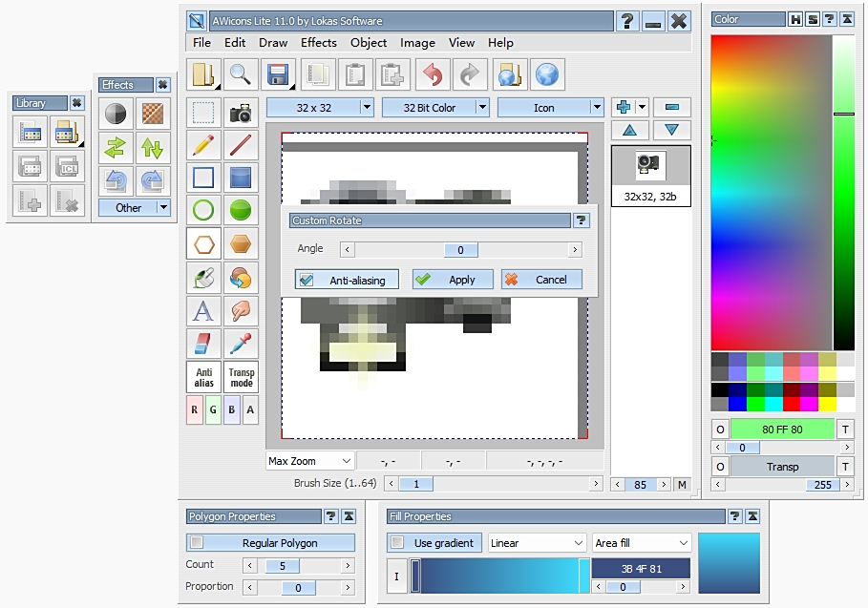Select the Replace Color tool
This screenshot has width=868, height=608.
241,277
